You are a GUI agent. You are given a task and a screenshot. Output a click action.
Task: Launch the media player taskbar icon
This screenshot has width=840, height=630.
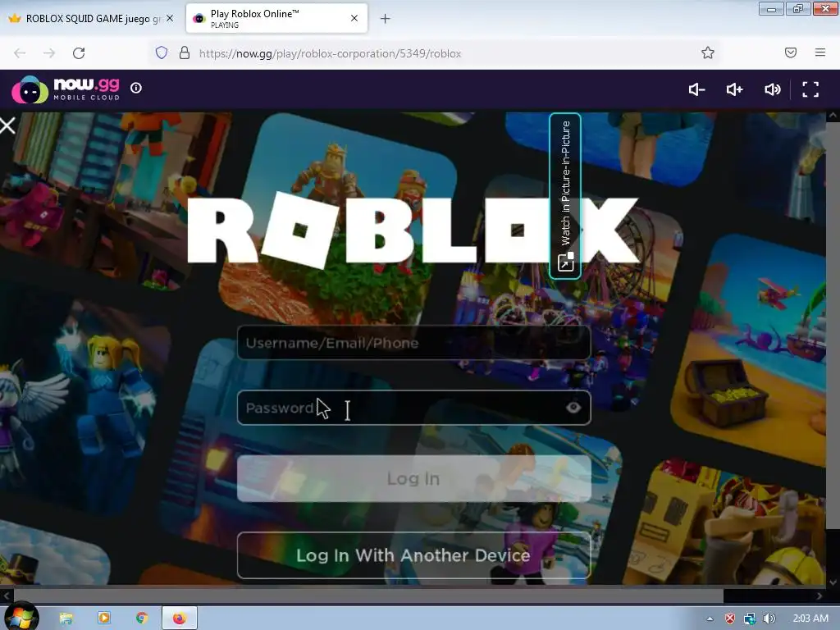(x=104, y=619)
